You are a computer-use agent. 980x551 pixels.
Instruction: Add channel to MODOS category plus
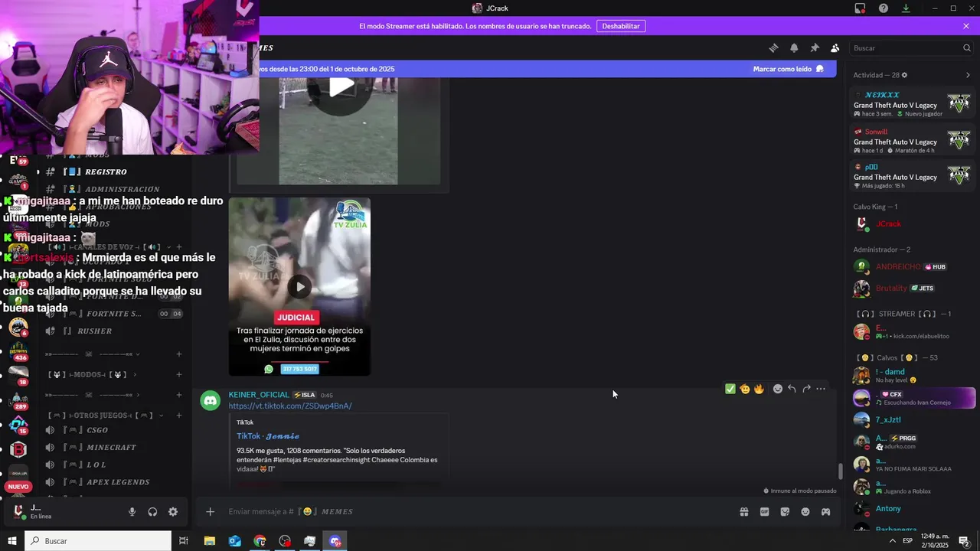(178, 374)
